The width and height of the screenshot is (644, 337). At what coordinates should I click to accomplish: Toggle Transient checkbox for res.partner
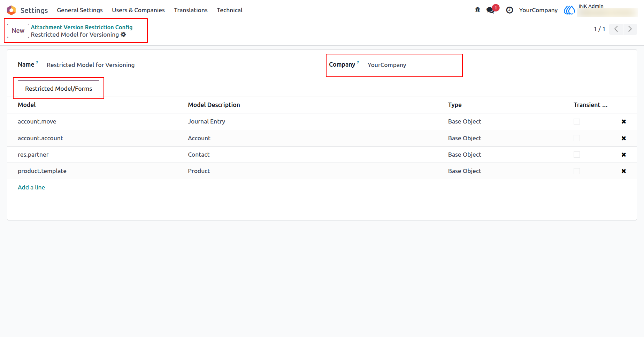click(577, 155)
